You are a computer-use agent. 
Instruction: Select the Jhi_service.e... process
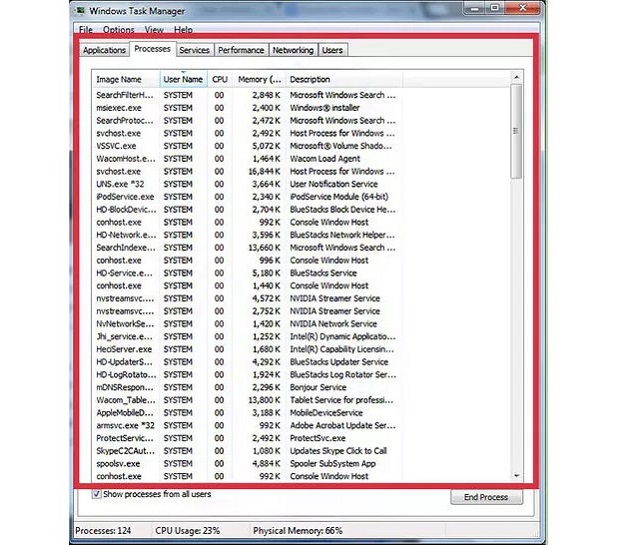coord(247,336)
